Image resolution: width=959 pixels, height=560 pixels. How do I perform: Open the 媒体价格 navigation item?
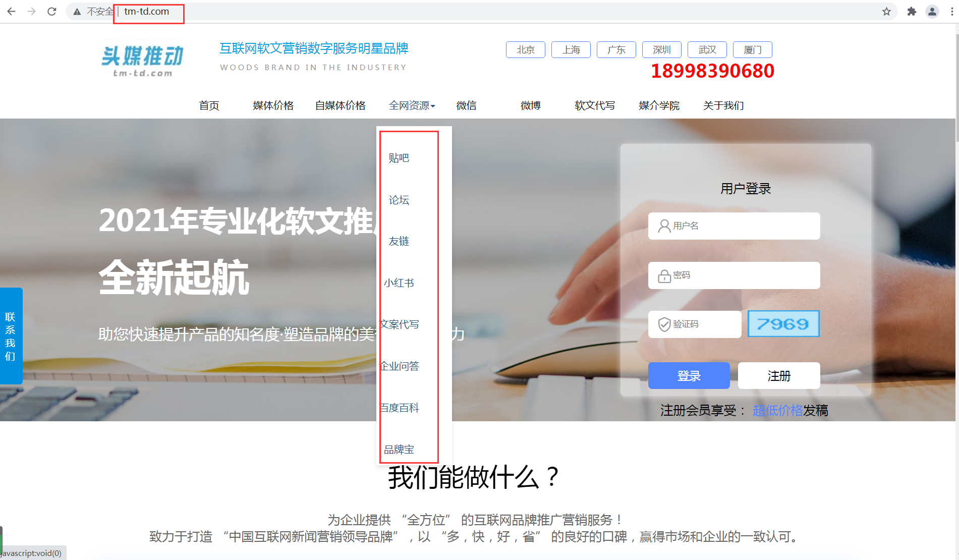tap(272, 105)
